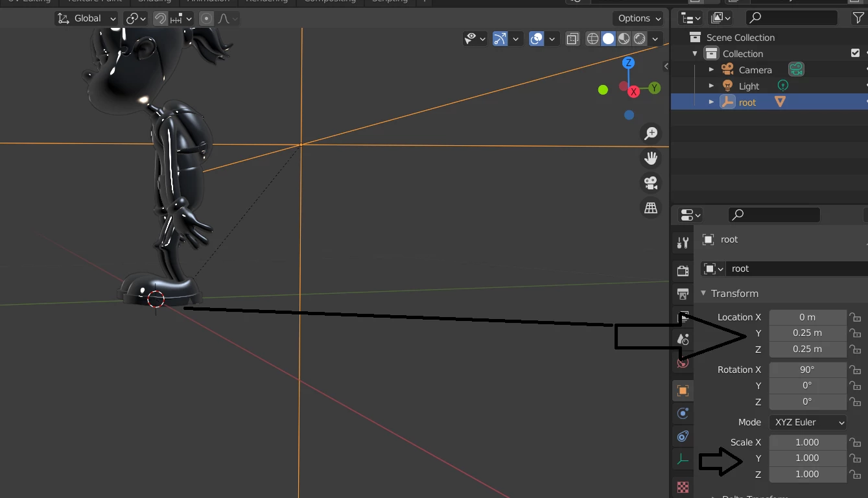The image size is (868, 498).
Task: Open the Object Constraints properties tab
Action: point(682,436)
